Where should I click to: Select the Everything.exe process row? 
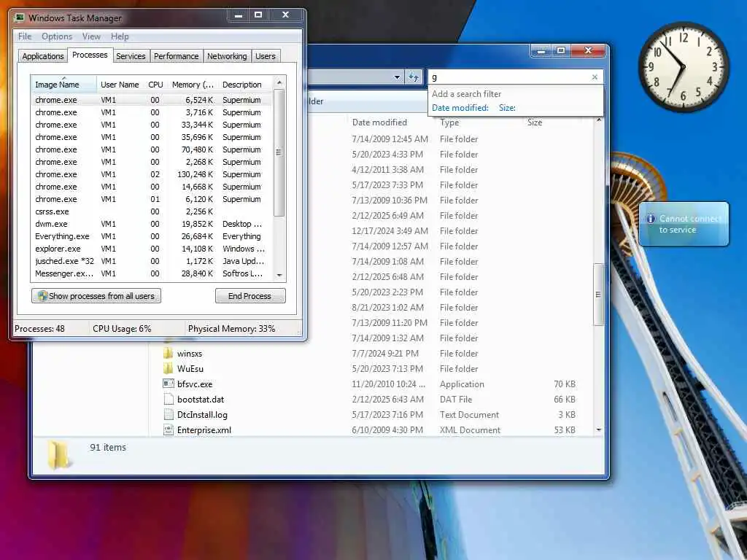pos(152,236)
